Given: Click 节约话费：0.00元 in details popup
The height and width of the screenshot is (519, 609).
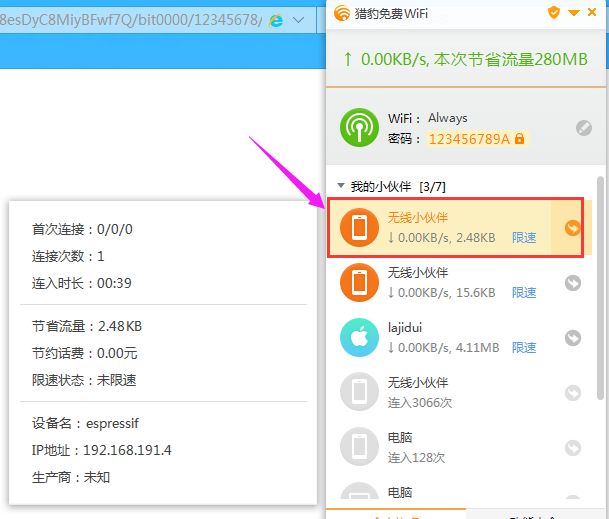Looking at the screenshot, I should [84, 353].
